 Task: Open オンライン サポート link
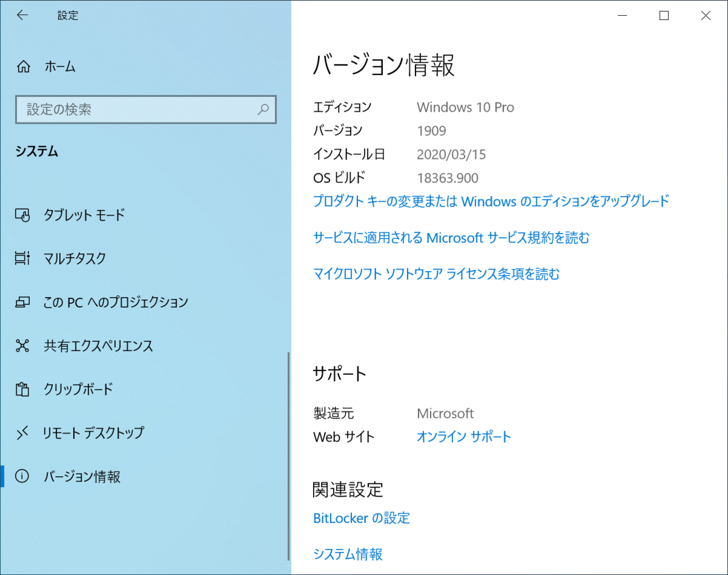pos(464,437)
